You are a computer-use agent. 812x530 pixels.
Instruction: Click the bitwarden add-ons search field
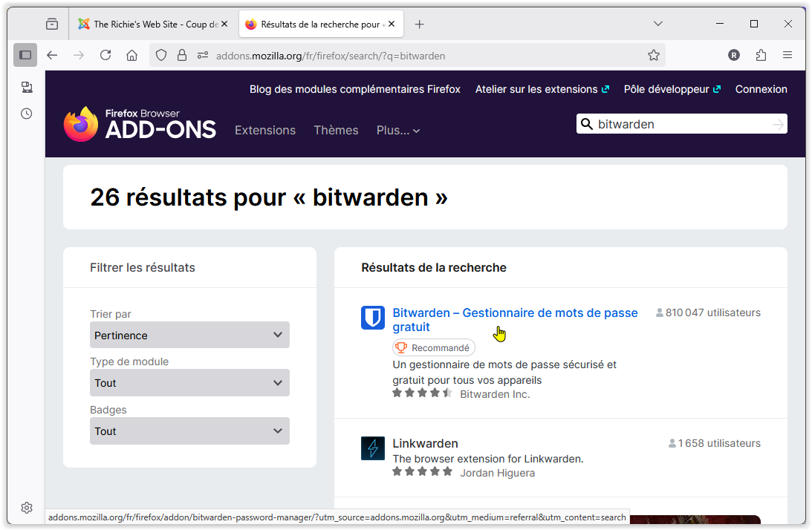(681, 124)
